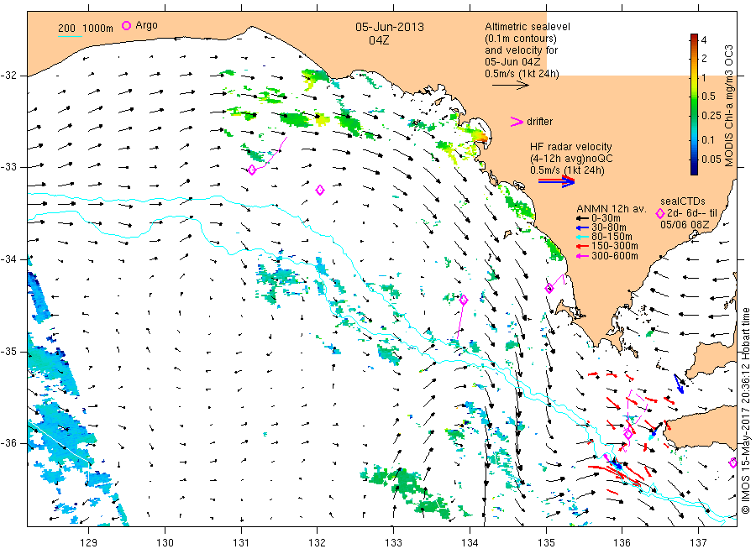The height and width of the screenshot is (554, 756).
Task: Click the '150-300m' depth label
Action: point(615,246)
